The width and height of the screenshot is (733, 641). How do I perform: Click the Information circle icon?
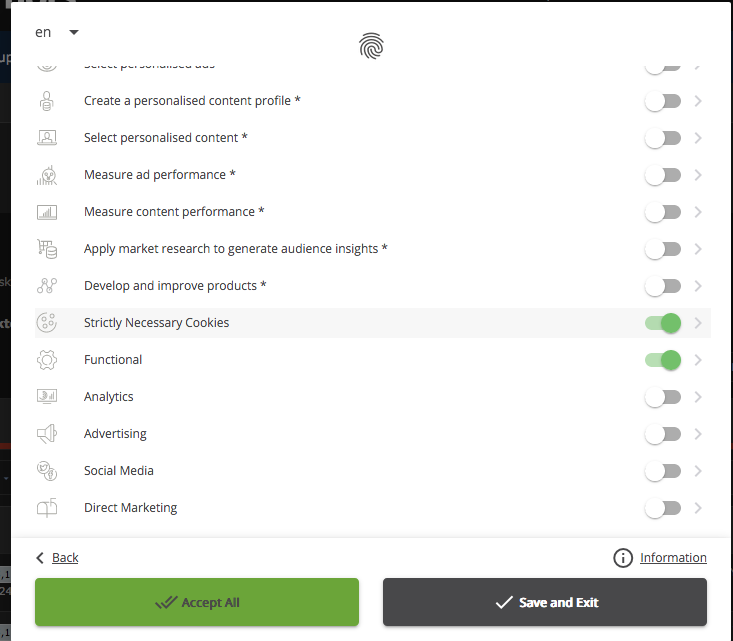(x=623, y=558)
